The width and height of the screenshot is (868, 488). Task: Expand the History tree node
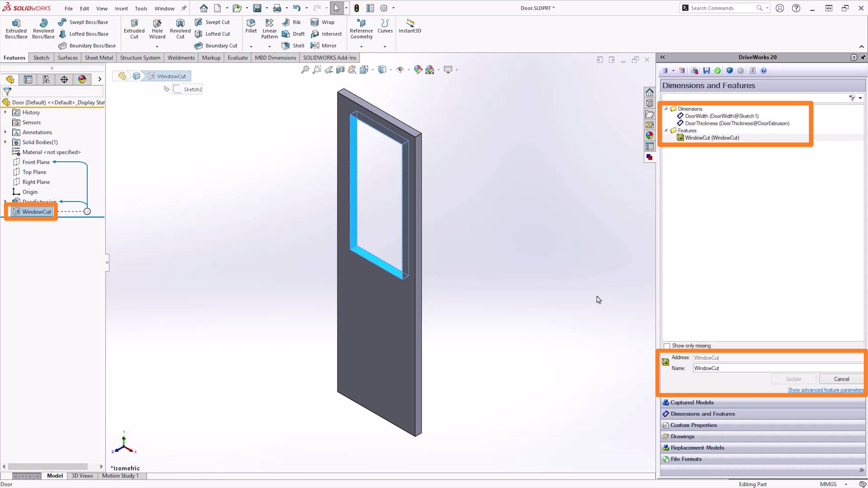click(5, 113)
